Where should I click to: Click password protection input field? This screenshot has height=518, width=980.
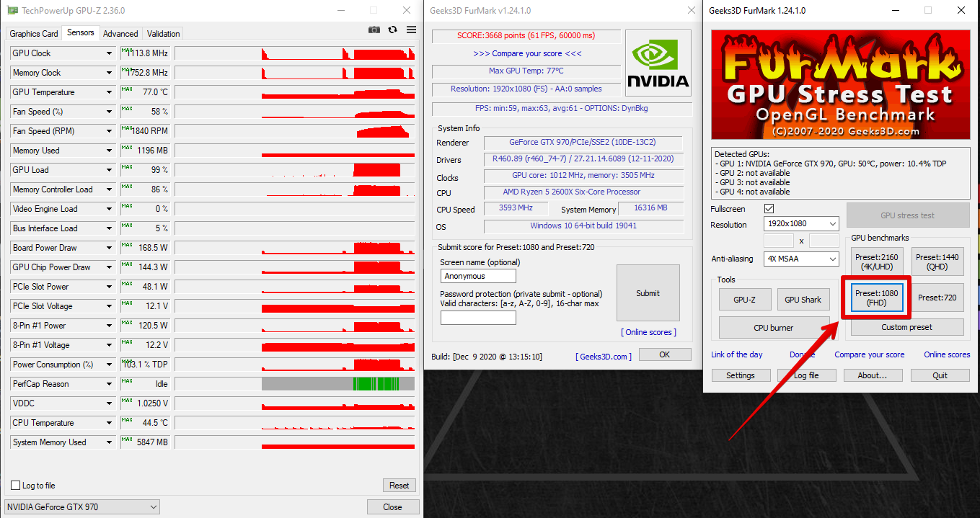click(x=478, y=318)
